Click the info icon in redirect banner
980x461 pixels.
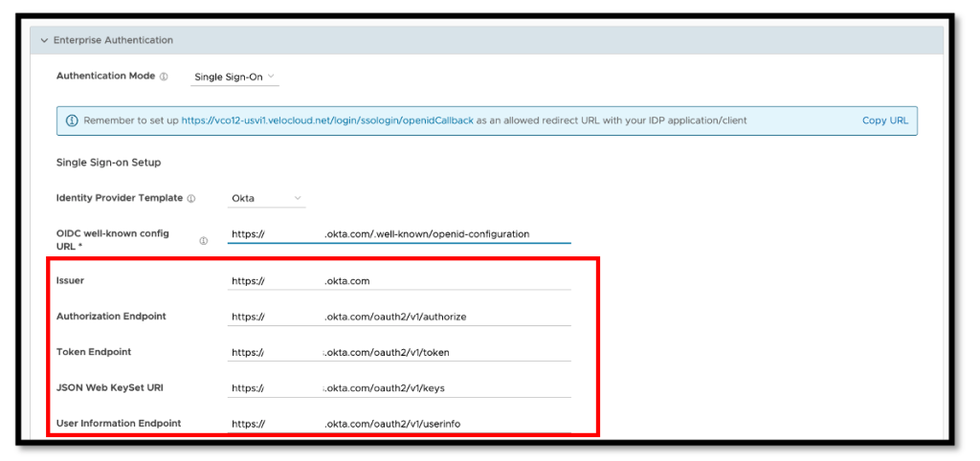tap(72, 121)
